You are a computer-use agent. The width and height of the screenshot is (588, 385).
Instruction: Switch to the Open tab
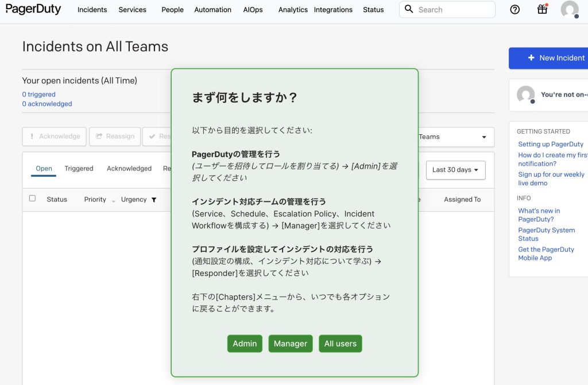[x=44, y=169]
